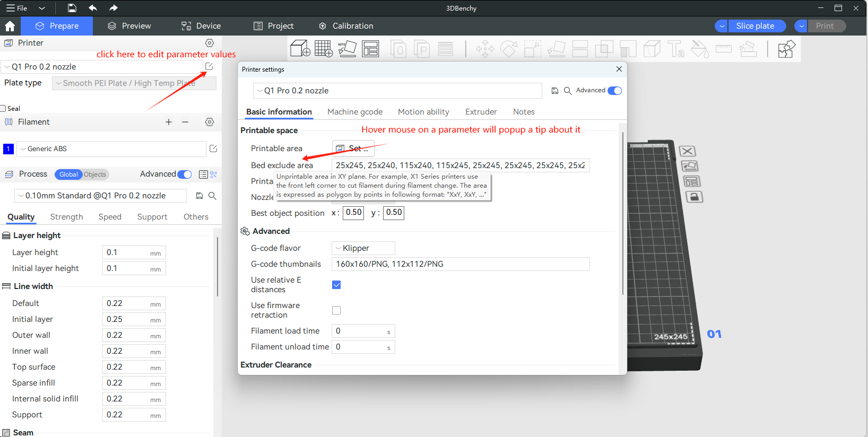Open the process preset 0.10mm Standard dropdown
This screenshot has height=437, width=868.
101,196
